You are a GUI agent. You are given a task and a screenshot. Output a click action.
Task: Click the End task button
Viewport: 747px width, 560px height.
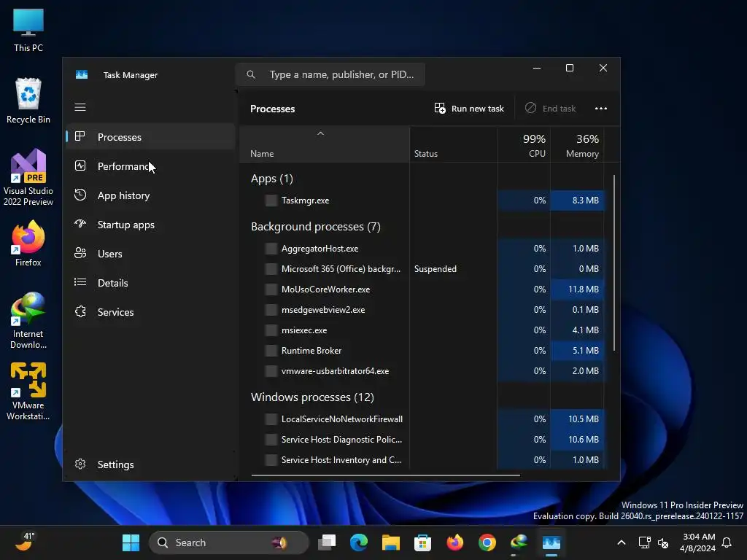(550, 109)
